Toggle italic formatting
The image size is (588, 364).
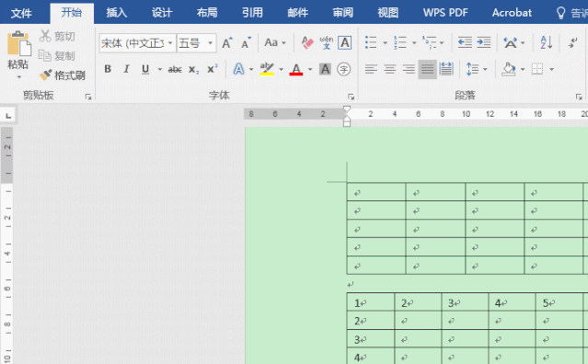pos(126,69)
